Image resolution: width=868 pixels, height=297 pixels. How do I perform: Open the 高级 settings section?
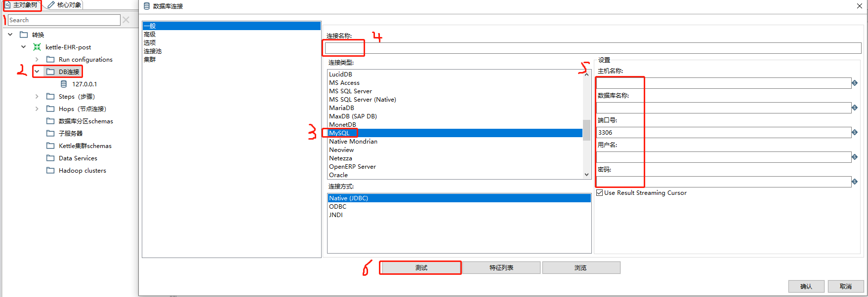click(x=150, y=34)
